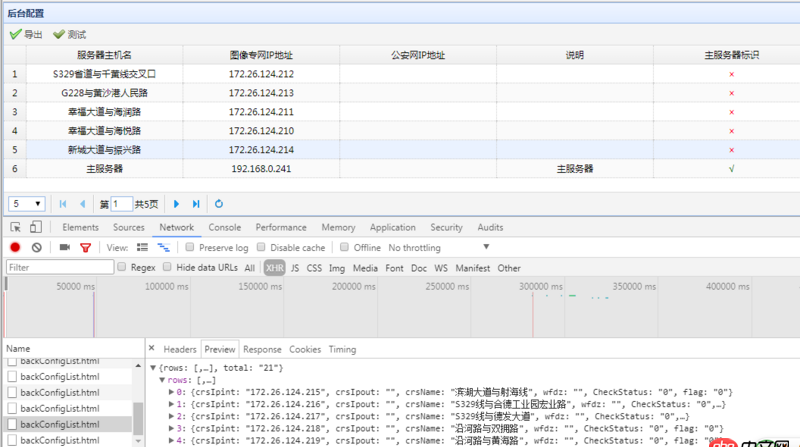Click the page number input field
The height and width of the screenshot is (447, 800).
coord(122,204)
